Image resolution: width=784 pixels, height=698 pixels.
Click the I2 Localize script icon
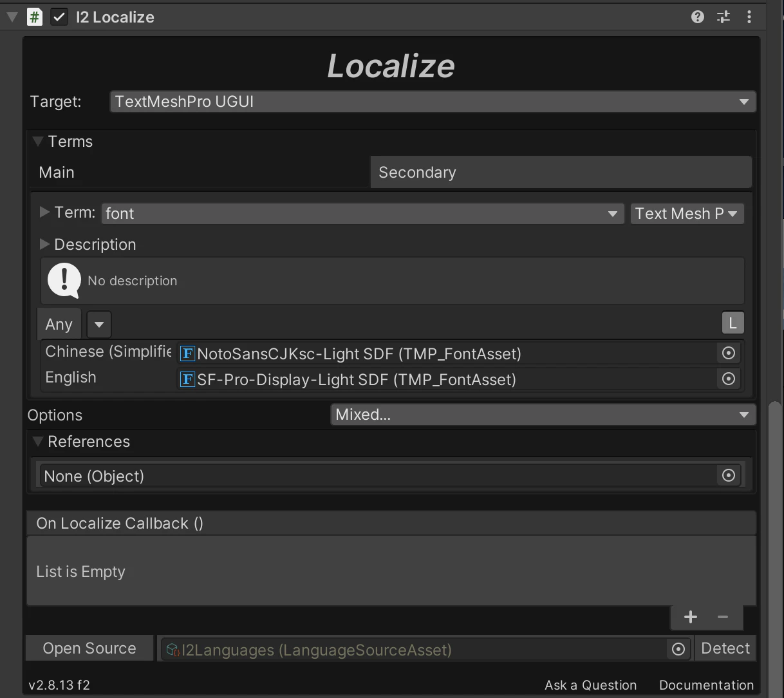coord(35,17)
